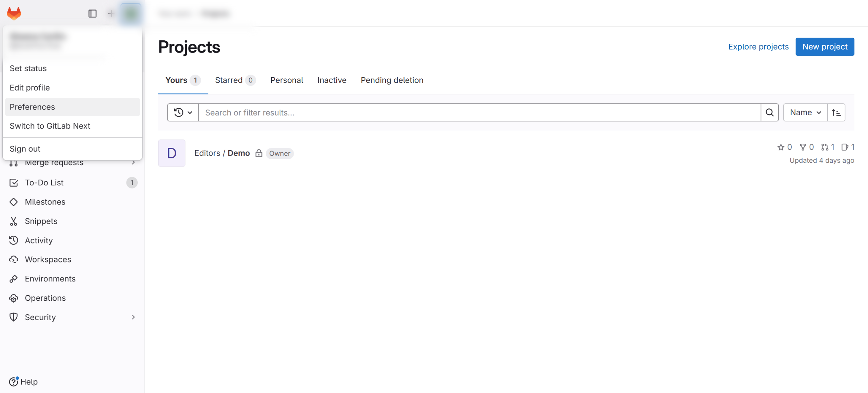Open Milestones in the sidebar
The height and width of the screenshot is (393, 868).
point(45,202)
